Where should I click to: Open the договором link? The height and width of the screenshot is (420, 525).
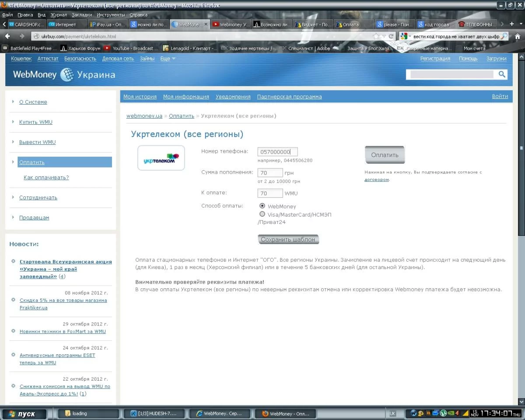(376, 179)
